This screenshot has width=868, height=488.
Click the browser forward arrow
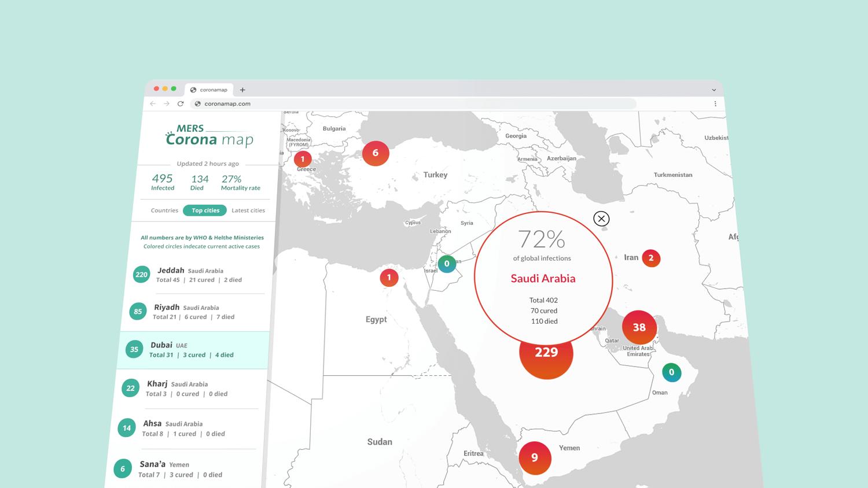coord(167,103)
